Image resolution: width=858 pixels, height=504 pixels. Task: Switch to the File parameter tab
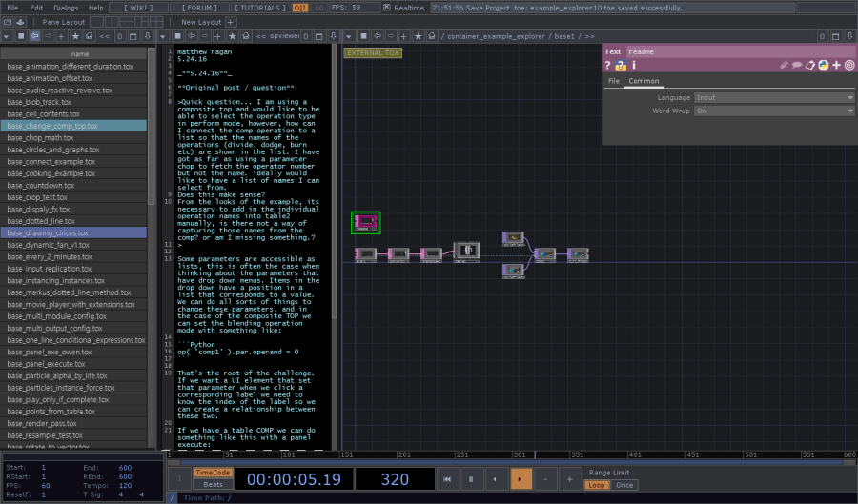pos(614,81)
